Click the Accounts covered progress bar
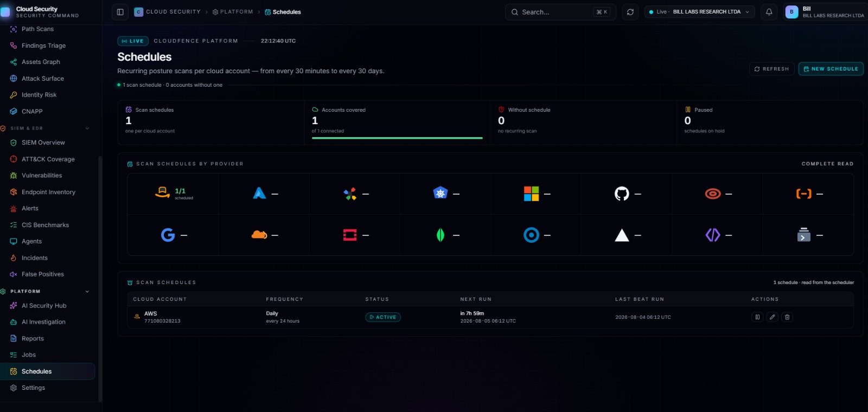Screen dimensions: 868x412 click(397, 138)
